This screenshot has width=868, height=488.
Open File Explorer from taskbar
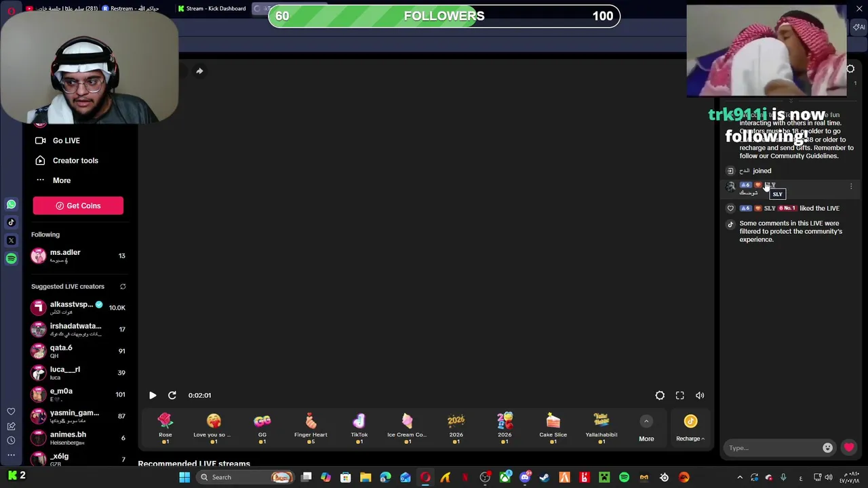pyautogui.click(x=366, y=477)
